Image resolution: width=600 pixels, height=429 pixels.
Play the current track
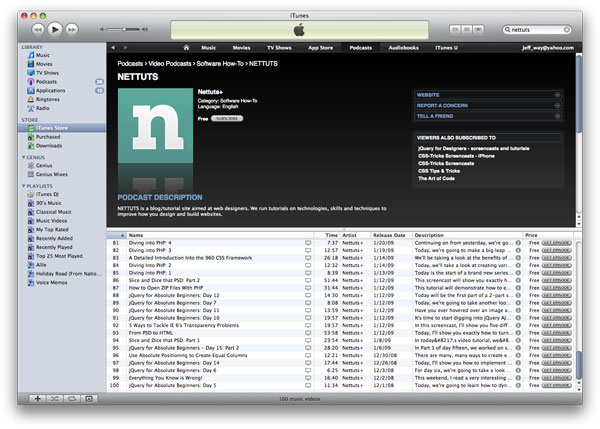55,29
